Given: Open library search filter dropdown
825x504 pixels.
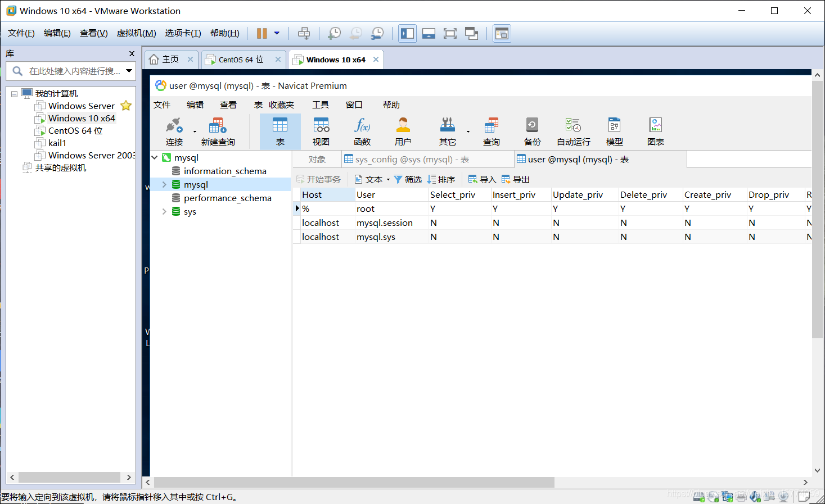Looking at the screenshot, I should click(x=129, y=71).
